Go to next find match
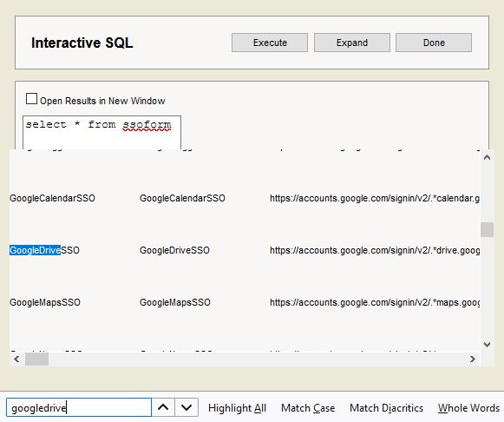504x422 pixels. (x=187, y=407)
